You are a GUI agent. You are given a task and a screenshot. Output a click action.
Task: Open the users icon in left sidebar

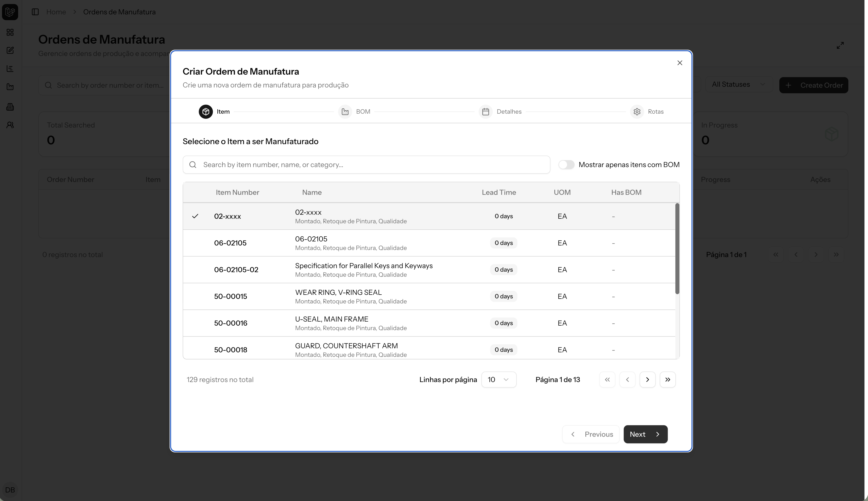tap(10, 125)
